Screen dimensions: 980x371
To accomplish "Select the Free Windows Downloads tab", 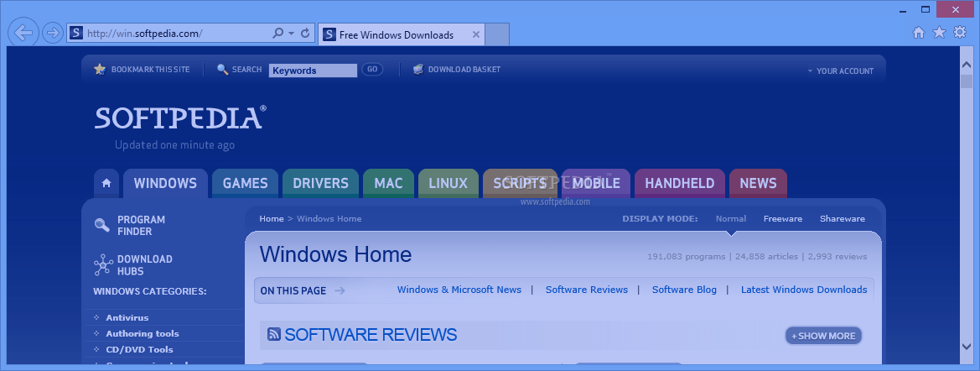I will (402, 35).
